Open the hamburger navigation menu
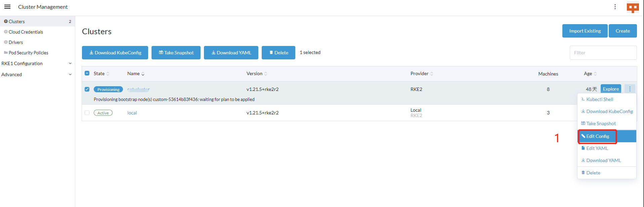 [x=7, y=7]
